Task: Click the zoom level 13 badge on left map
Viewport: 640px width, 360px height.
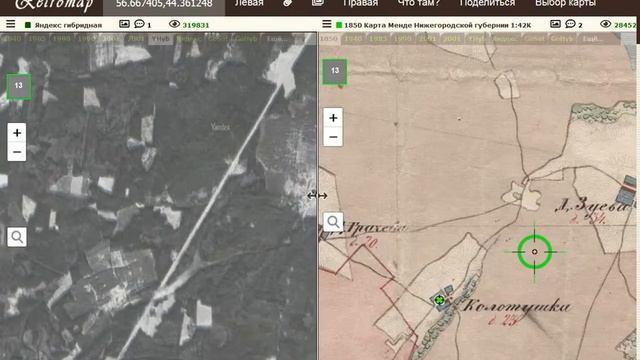Action: click(x=18, y=86)
